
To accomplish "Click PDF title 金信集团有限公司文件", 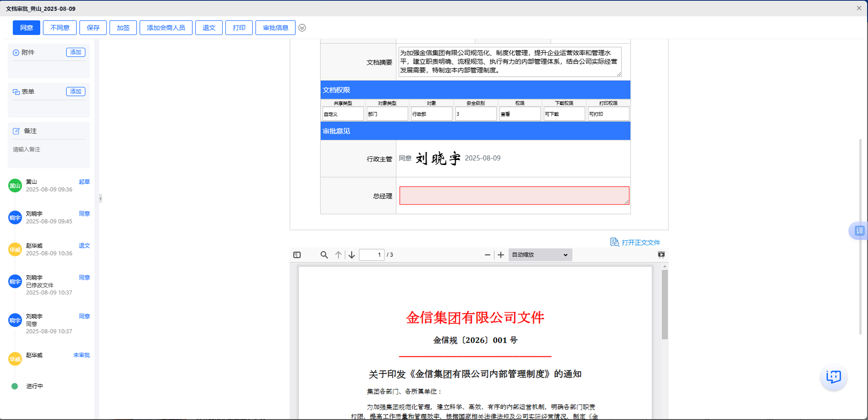I will [475, 317].
